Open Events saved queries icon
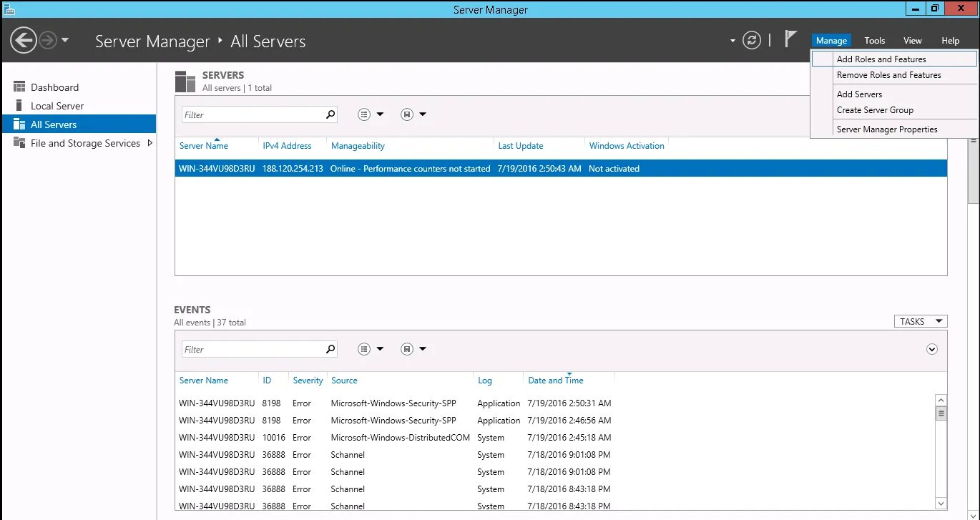The image size is (980, 520). pos(407,349)
